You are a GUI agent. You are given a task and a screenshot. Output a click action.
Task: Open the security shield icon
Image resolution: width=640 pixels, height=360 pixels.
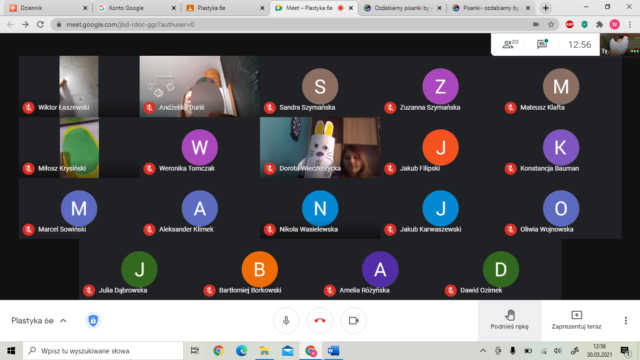(93, 321)
